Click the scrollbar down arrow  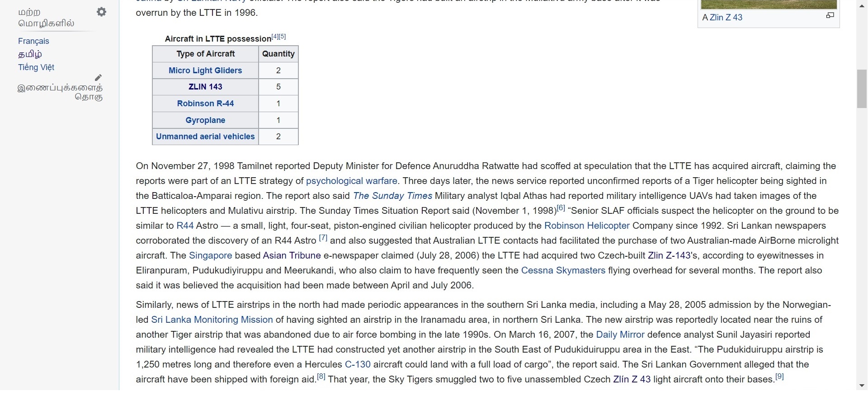click(862, 386)
